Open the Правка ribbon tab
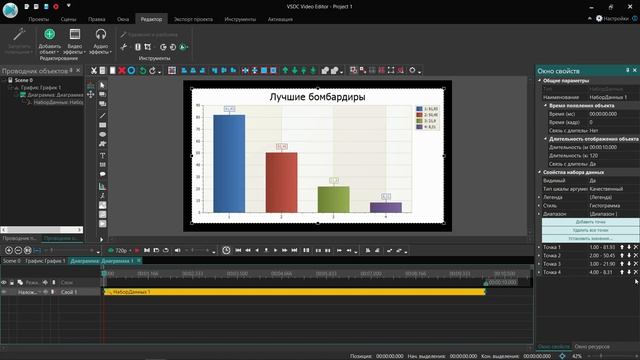The height and width of the screenshot is (360, 640). tap(96, 19)
